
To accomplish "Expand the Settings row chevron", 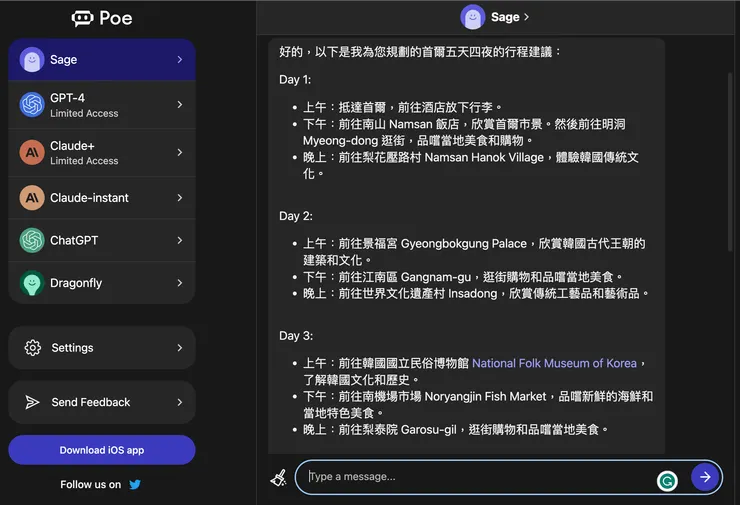I will coord(179,348).
